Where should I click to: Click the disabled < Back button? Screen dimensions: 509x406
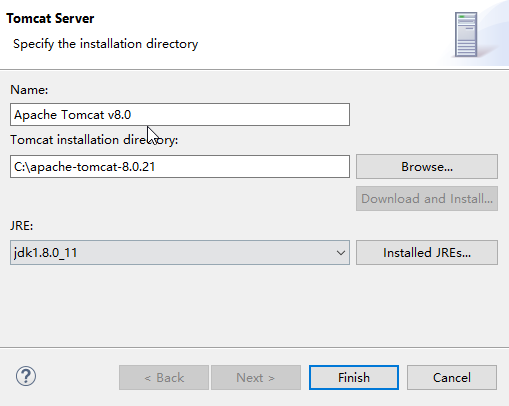tap(164, 378)
